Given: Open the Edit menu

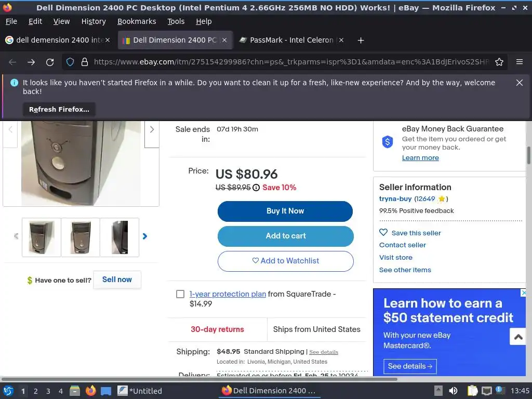Looking at the screenshot, I should 35,21.
